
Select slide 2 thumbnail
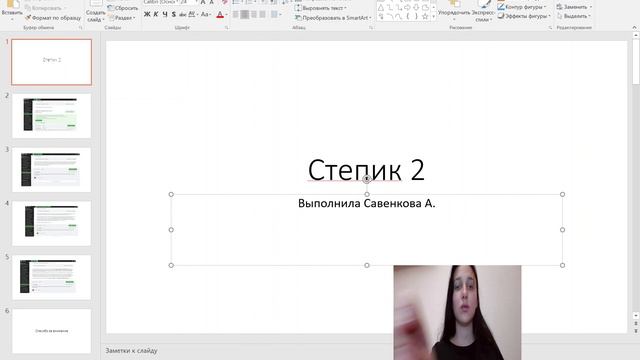(51, 116)
